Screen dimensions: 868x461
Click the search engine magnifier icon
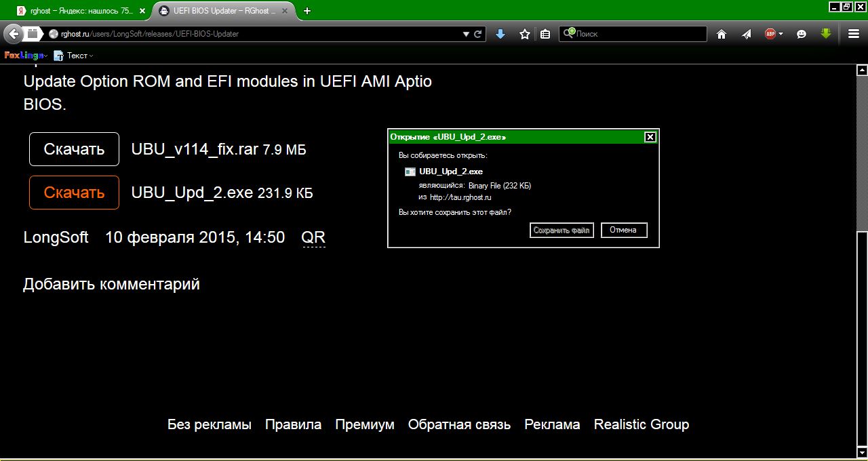tap(568, 33)
